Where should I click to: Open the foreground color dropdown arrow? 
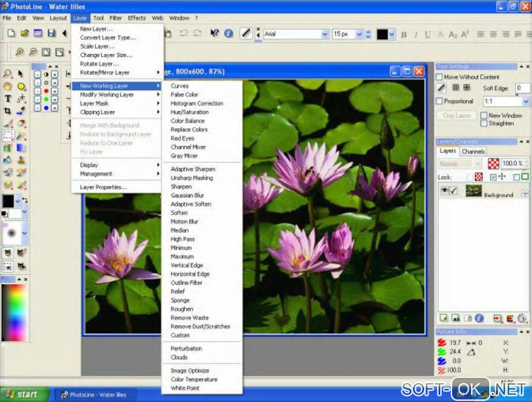[18, 201]
